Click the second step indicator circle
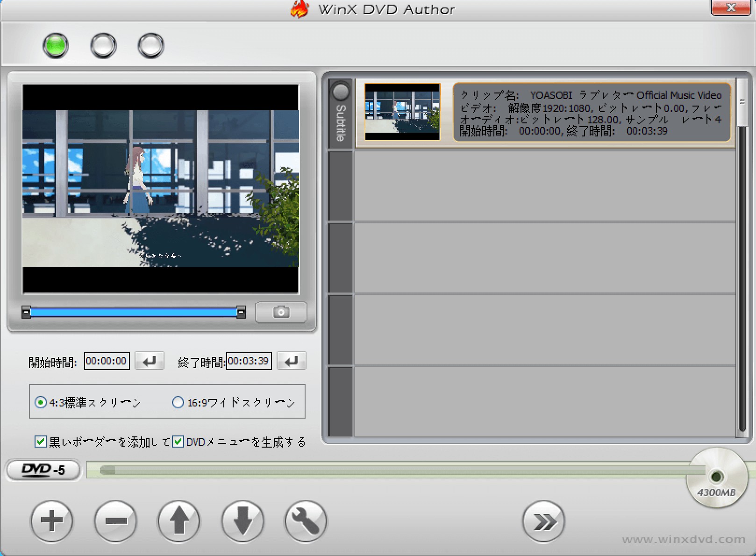The image size is (756, 556). coord(103,45)
